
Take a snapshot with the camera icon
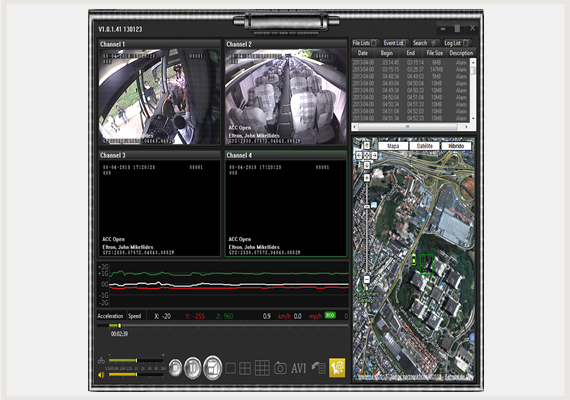(280, 368)
